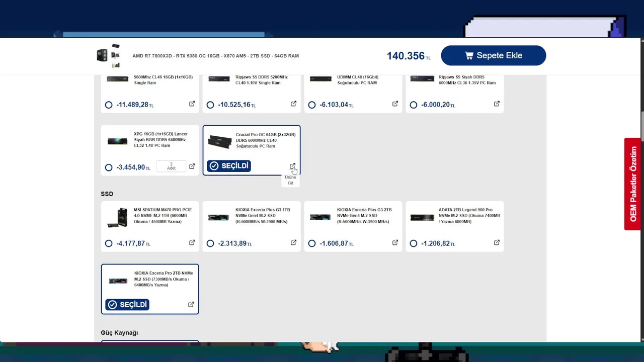Click KIOXIA Exceria Plus G3 2TB image
The width and height of the screenshot is (644, 362).
tap(320, 218)
